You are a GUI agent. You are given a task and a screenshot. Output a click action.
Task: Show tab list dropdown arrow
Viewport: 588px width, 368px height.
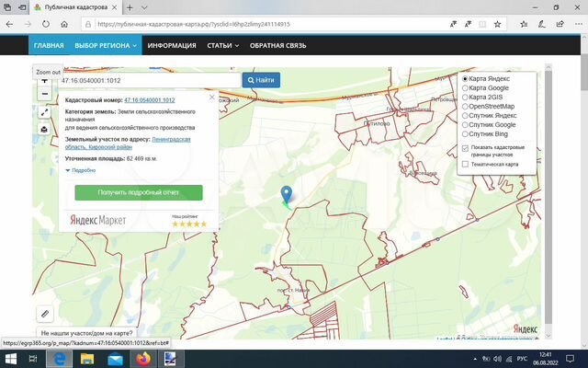[x=144, y=7]
